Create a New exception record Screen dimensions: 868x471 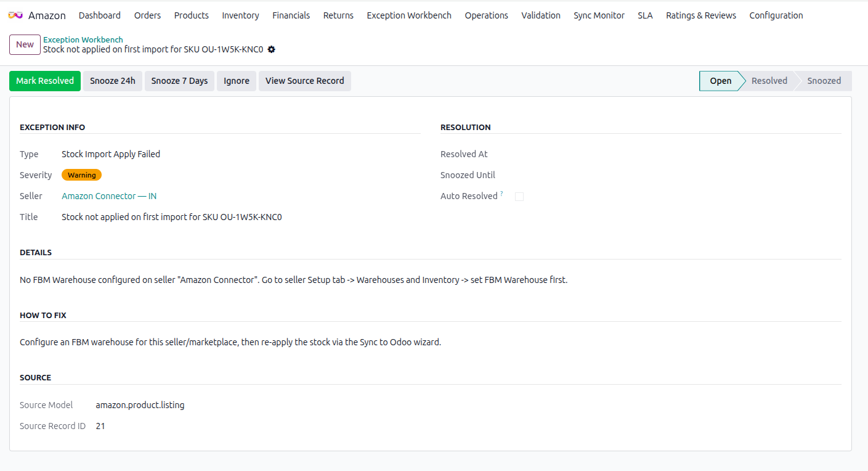25,44
